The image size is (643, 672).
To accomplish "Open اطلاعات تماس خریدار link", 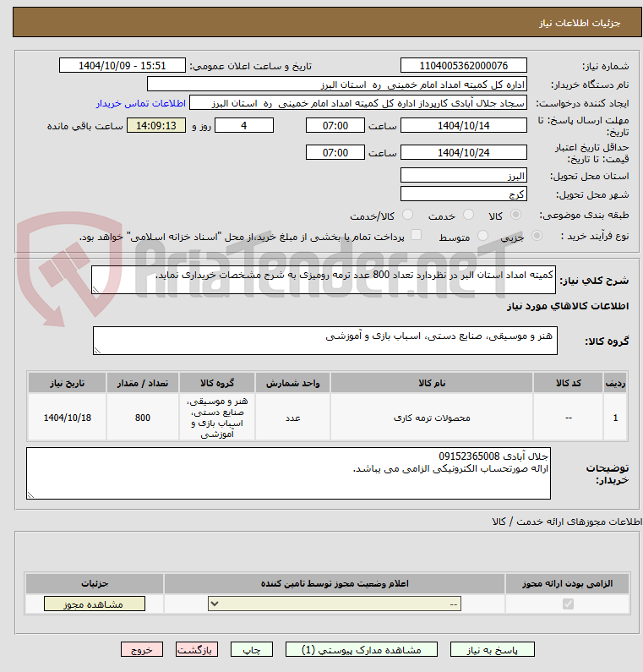I will tap(140, 103).
